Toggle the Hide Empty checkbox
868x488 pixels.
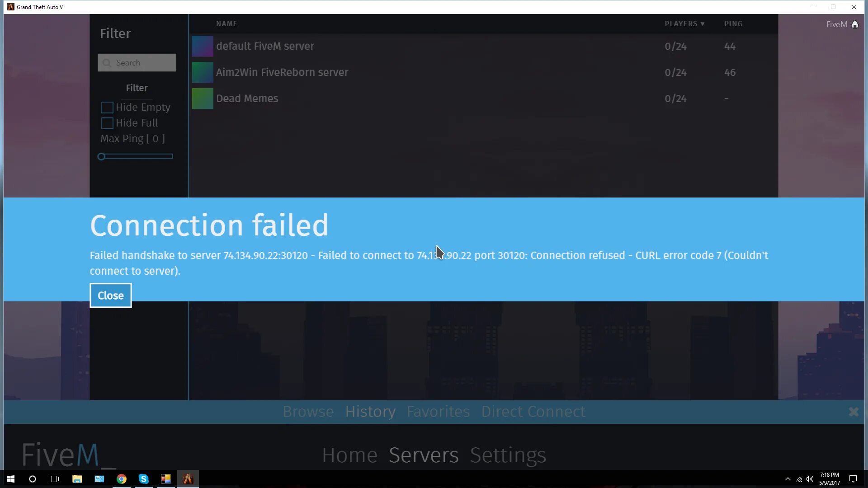107,107
